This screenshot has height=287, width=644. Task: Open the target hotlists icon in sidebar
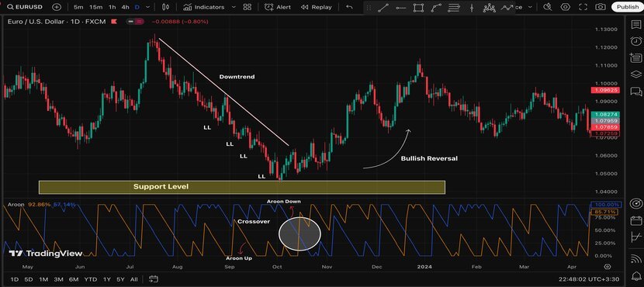point(635,204)
